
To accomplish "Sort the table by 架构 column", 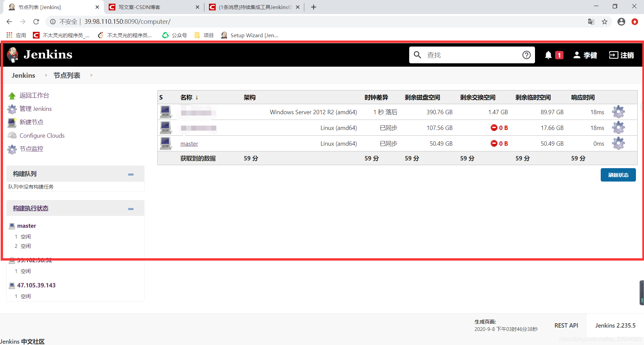I will pos(250,97).
